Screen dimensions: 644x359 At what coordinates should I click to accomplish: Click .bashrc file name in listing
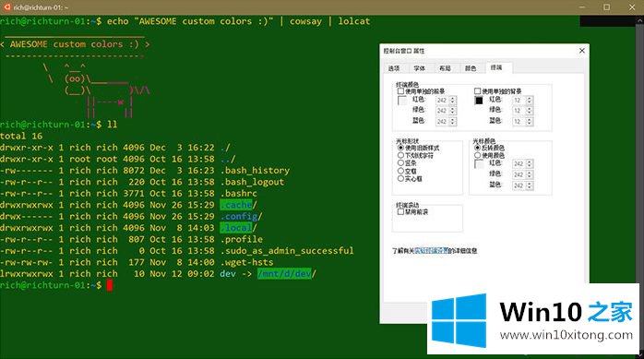pos(239,194)
